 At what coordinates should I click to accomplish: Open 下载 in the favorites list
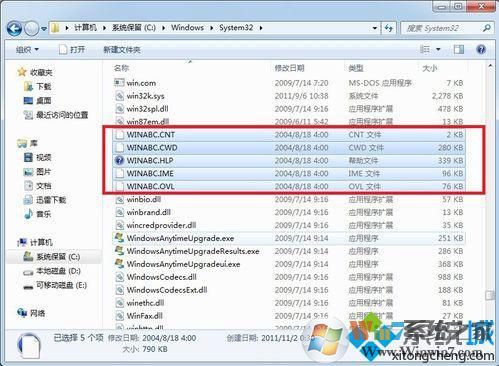coord(44,86)
